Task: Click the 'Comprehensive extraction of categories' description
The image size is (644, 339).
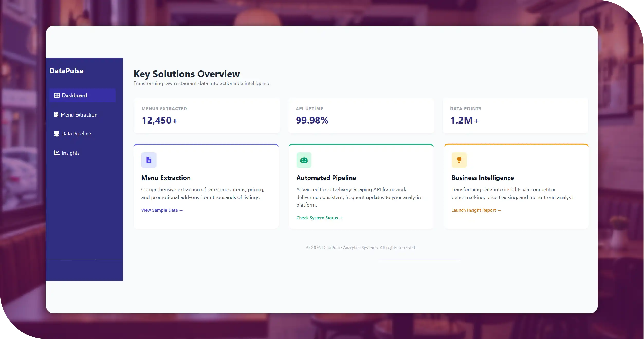Action: (203, 193)
